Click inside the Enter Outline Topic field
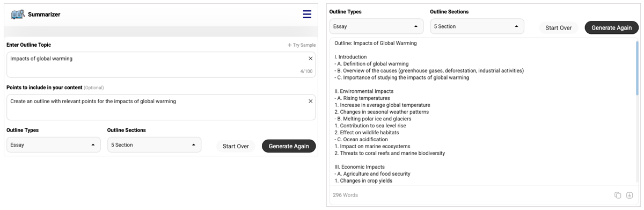Viewport: 644px width, 210px height. [x=161, y=64]
